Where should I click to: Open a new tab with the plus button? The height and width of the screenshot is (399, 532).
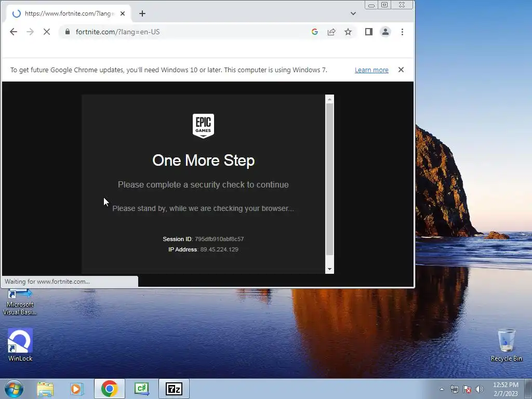[x=142, y=14]
